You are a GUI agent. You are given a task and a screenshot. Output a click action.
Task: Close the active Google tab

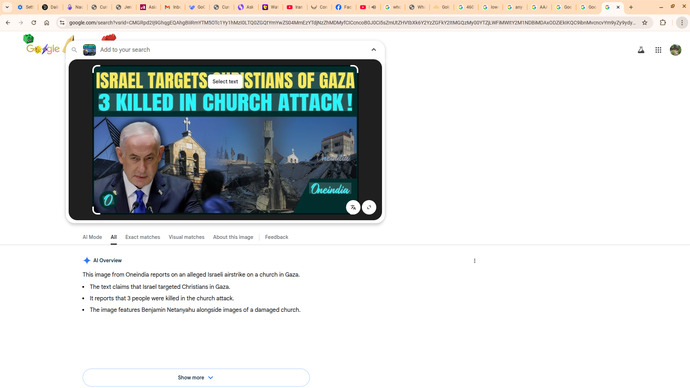(618, 7)
